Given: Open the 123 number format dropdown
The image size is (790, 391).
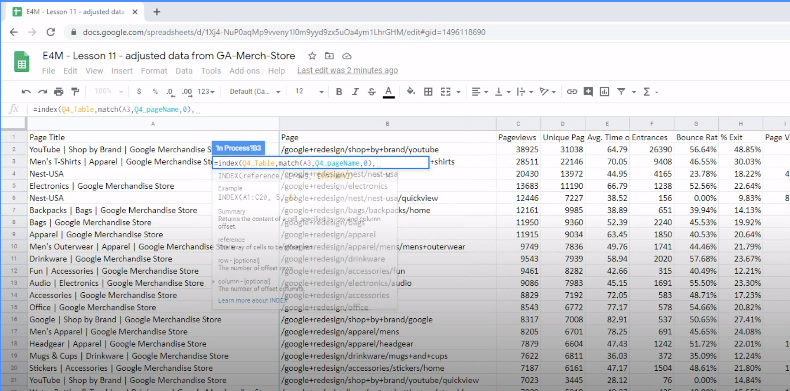Looking at the screenshot, I should click(x=206, y=92).
